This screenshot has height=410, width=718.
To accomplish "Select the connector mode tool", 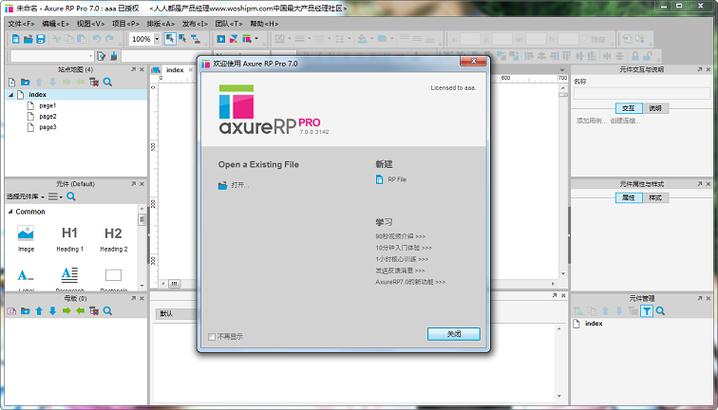I will (196, 39).
